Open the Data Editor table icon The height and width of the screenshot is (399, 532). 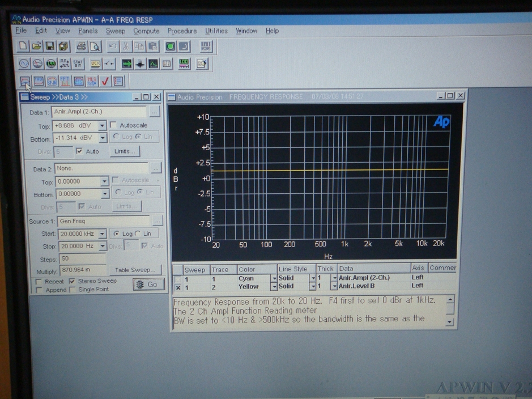tap(166, 63)
